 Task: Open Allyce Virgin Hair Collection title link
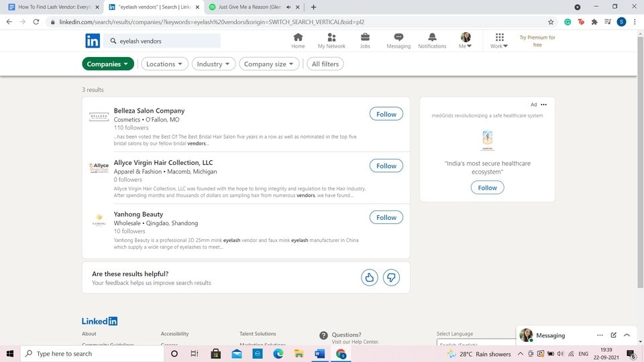coord(163,162)
